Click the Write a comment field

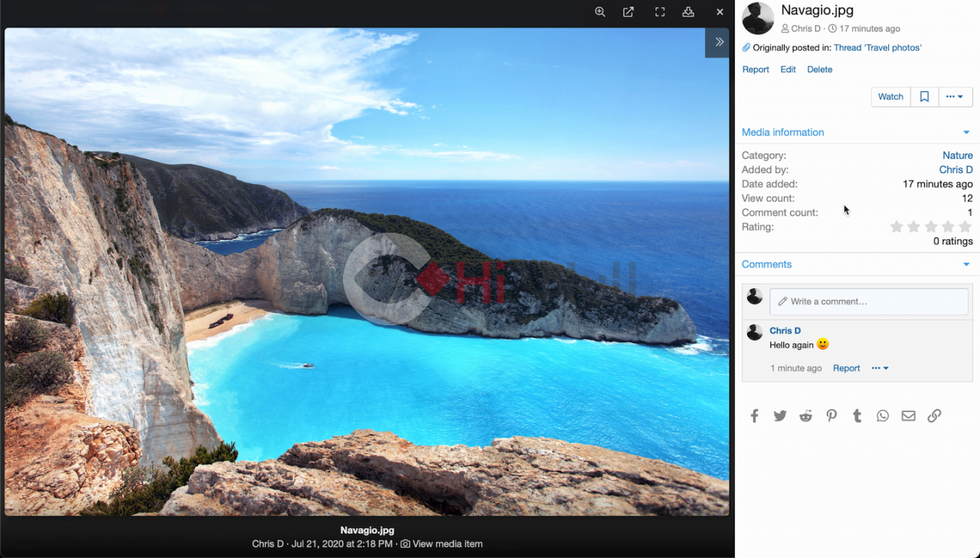869,302
